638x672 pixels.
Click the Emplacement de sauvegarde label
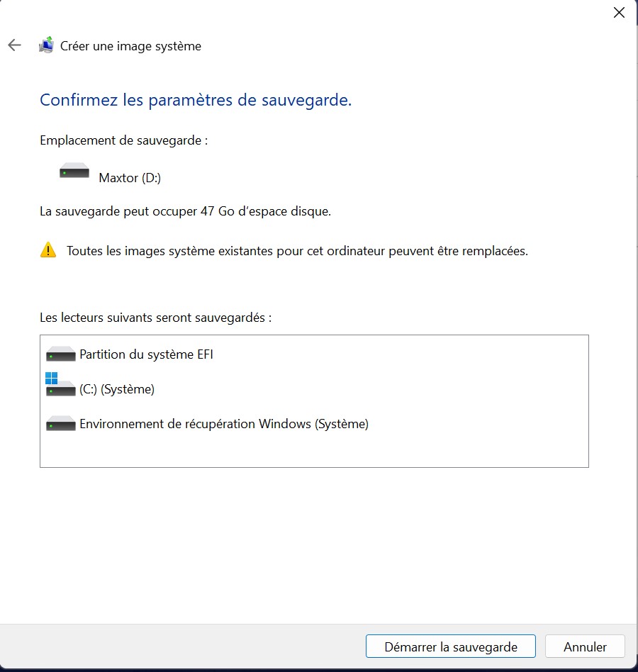[123, 140]
